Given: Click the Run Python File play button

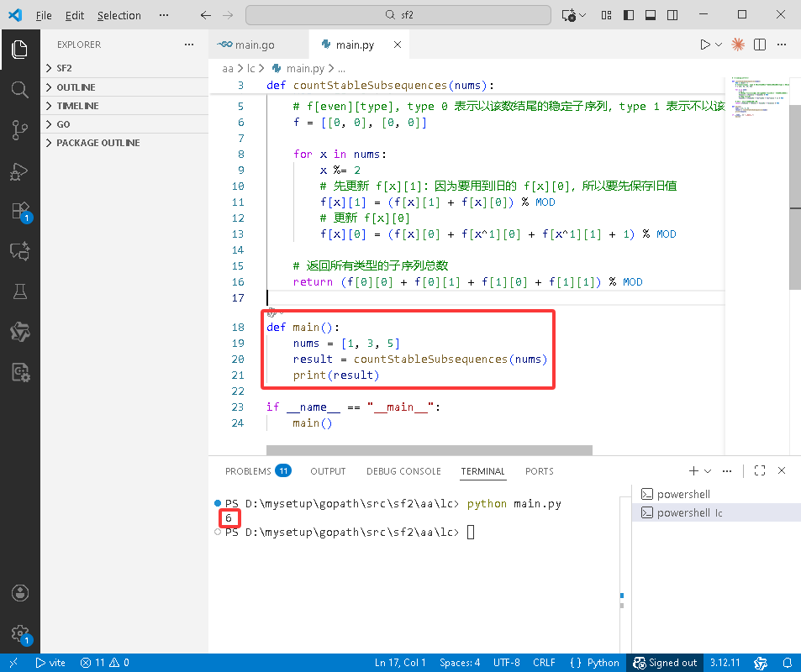Looking at the screenshot, I should coord(705,45).
